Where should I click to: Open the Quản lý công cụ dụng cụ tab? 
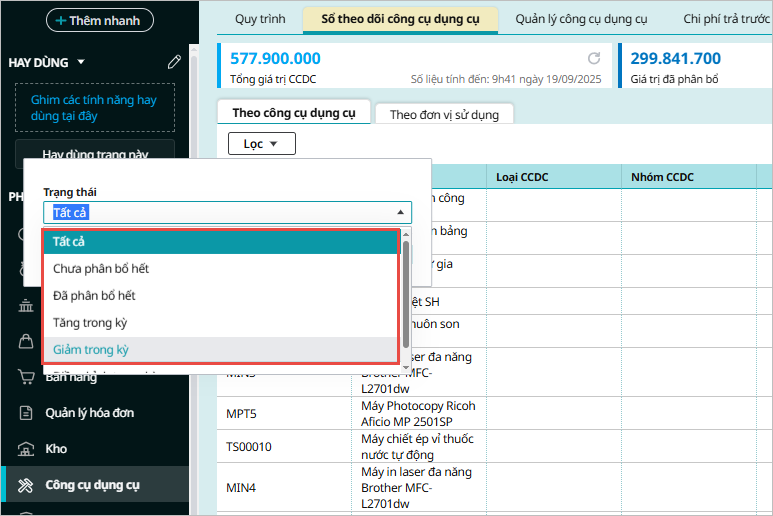tap(582, 19)
